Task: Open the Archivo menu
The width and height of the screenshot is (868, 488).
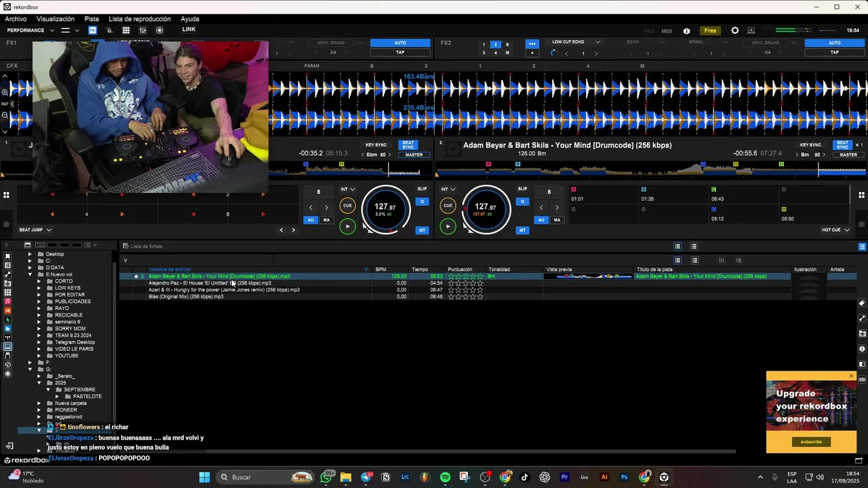Action: (16, 19)
